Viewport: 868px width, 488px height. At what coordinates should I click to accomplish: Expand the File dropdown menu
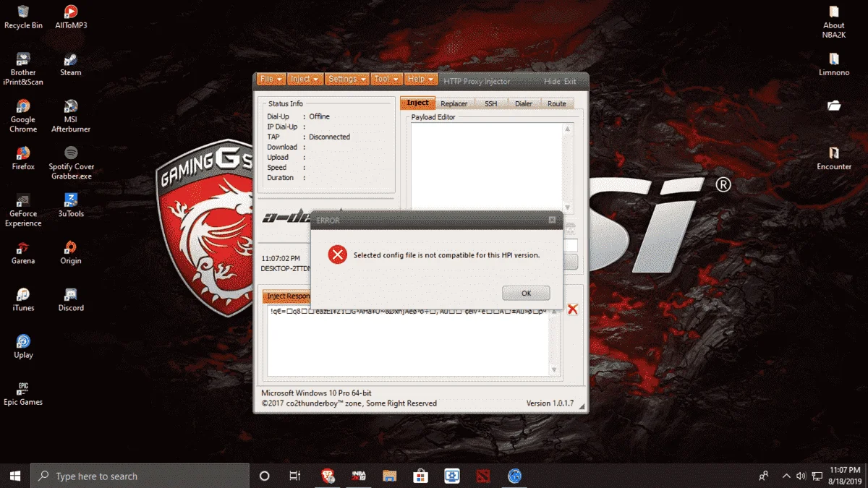[271, 79]
